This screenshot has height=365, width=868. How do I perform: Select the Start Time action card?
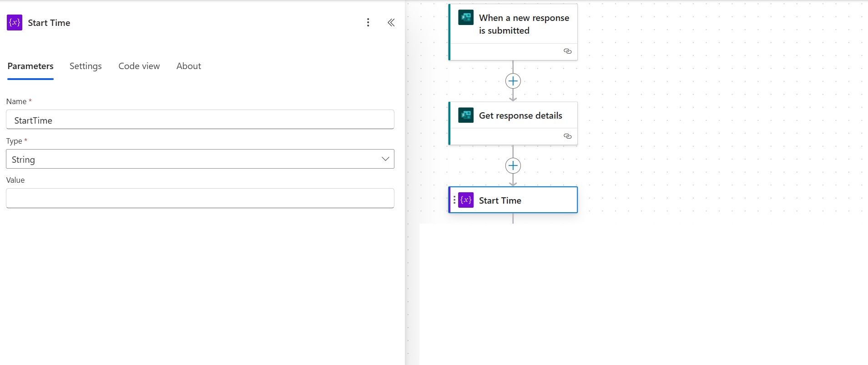[x=513, y=200]
